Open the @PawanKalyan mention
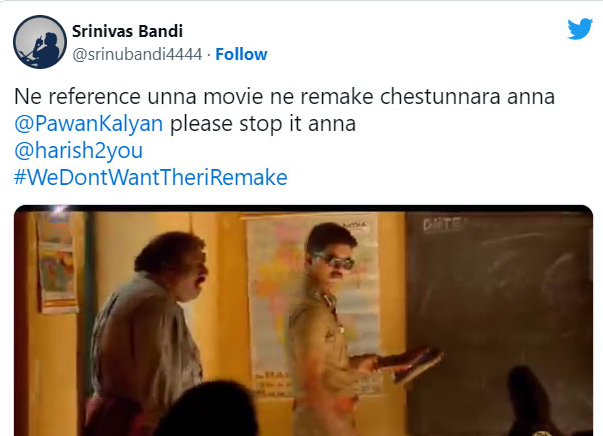The width and height of the screenshot is (603, 436). coord(88,124)
